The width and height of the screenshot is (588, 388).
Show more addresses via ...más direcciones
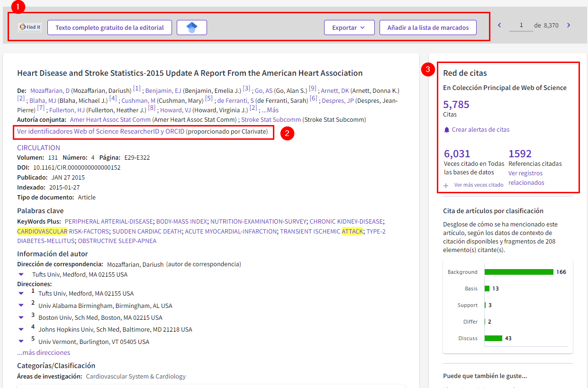pyautogui.click(x=44, y=352)
